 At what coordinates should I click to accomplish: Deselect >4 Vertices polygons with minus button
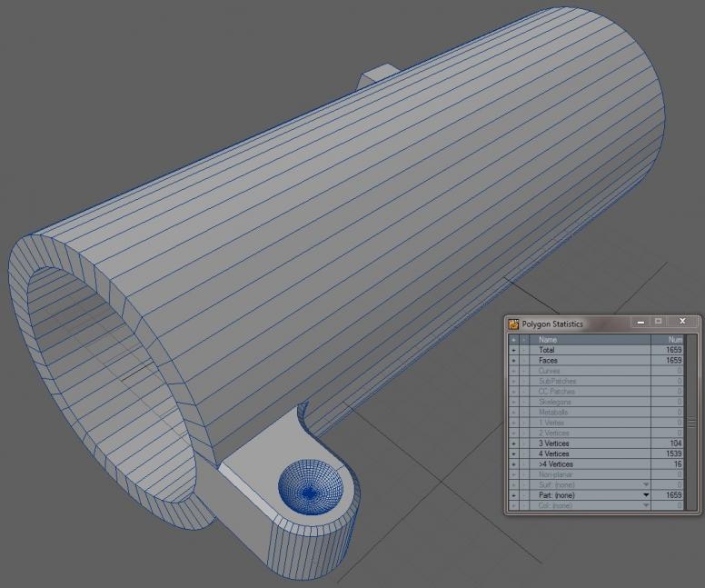523,463
